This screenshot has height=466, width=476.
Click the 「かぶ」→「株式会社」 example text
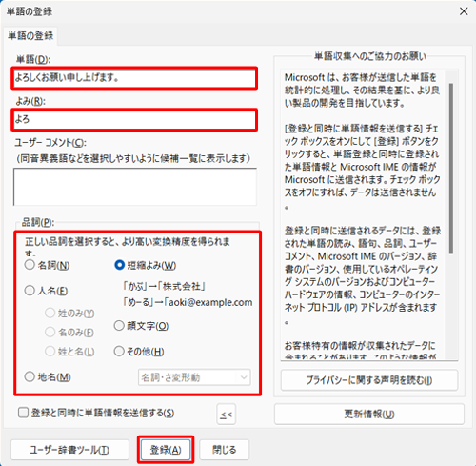(x=164, y=286)
